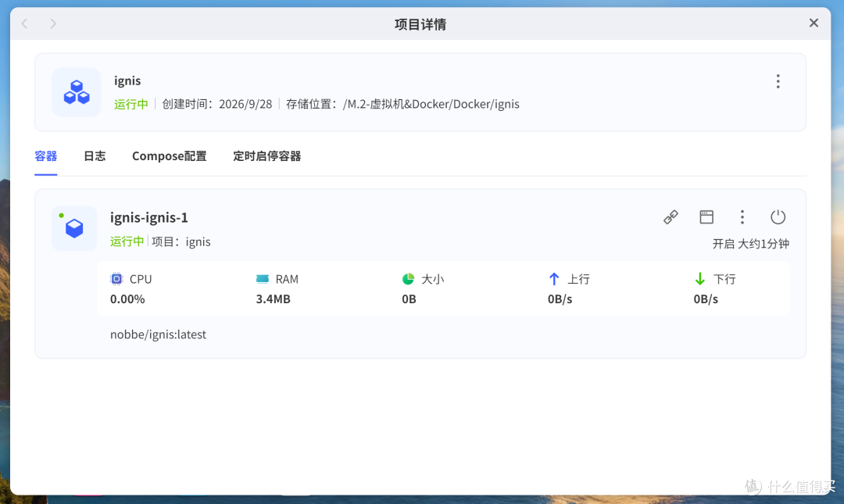
Task: Click the uptime text 开启 大约1分钟
Action: pyautogui.click(x=751, y=244)
